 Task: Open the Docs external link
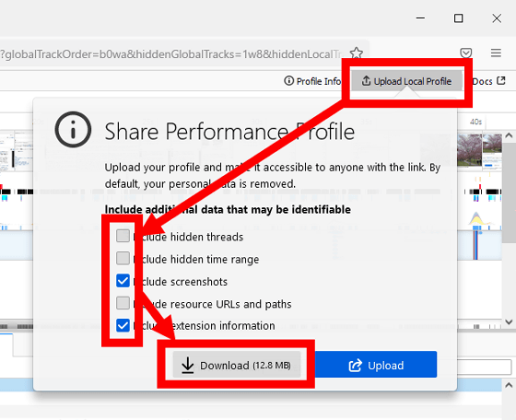488,81
